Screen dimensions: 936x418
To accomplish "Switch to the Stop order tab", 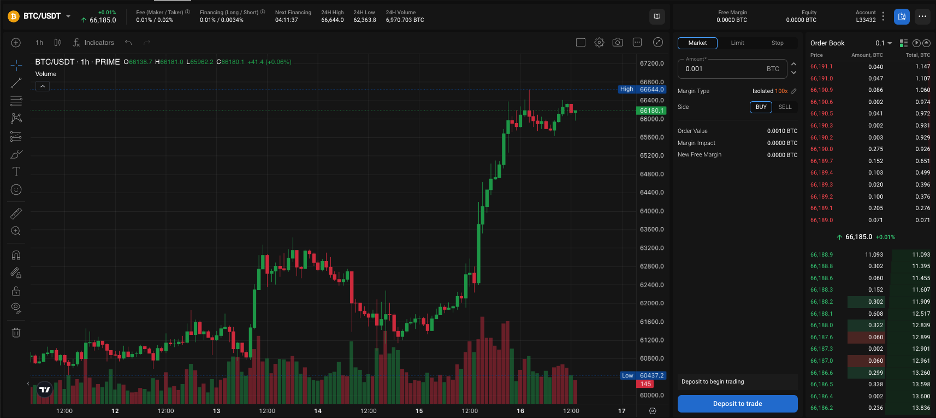I will 777,43.
